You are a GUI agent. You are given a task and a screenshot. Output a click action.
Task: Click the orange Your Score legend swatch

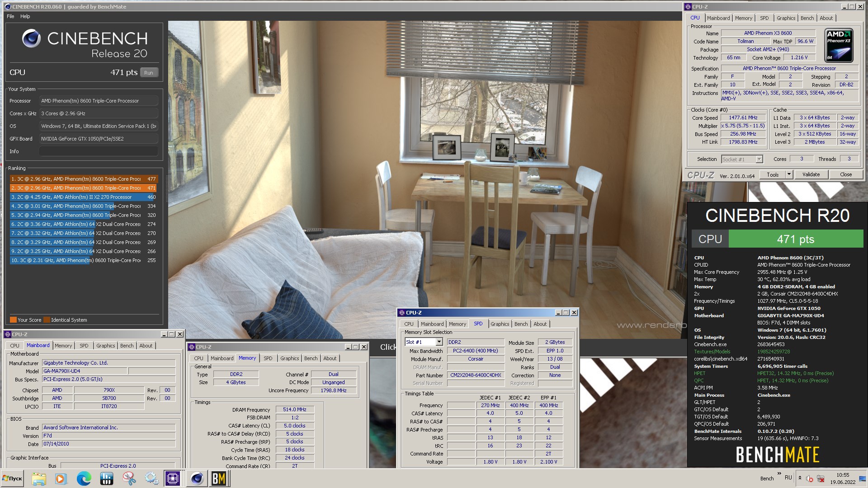(x=13, y=320)
